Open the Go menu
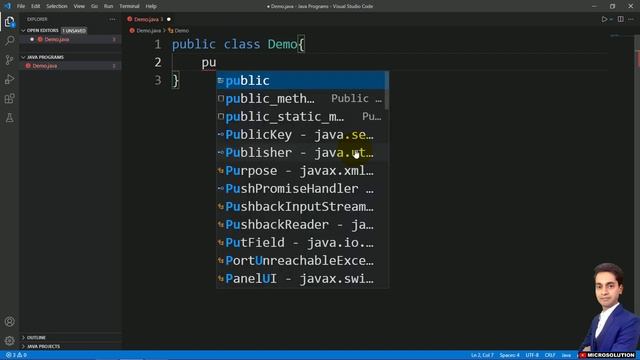This screenshot has height=360, width=640. pos(94,6)
